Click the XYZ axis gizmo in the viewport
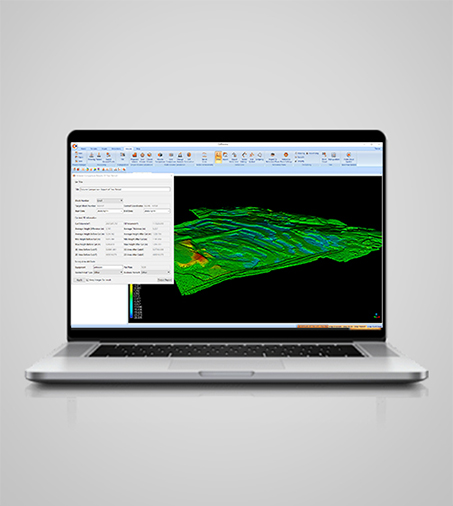This screenshot has height=506, width=453. click(377, 315)
